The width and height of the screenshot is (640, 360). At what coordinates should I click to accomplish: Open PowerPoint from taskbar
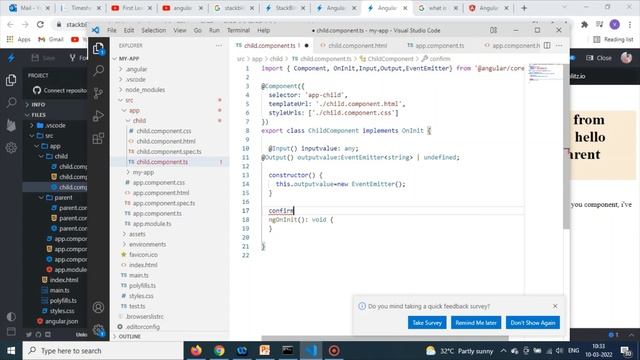tap(265, 351)
